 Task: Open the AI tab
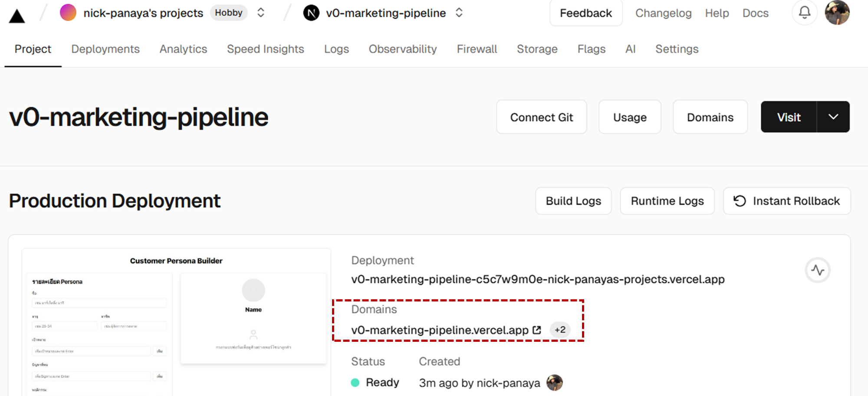(630, 49)
